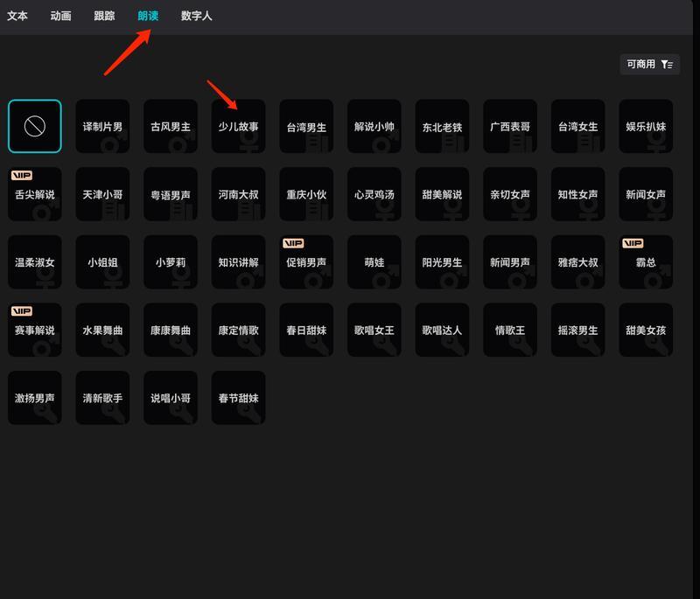Choose the 说唱小哥 voice
The width and height of the screenshot is (700, 599).
click(171, 397)
